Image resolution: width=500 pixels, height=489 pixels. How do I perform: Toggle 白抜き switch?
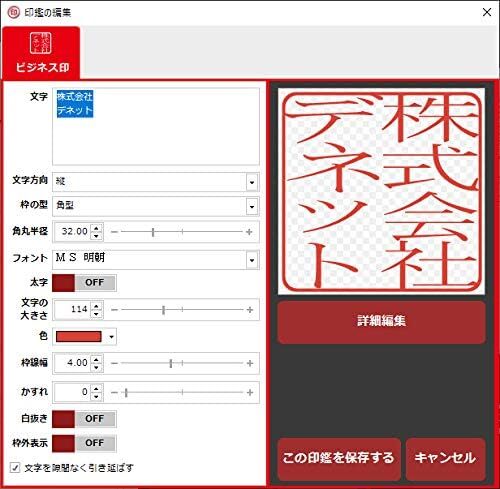tap(84, 419)
